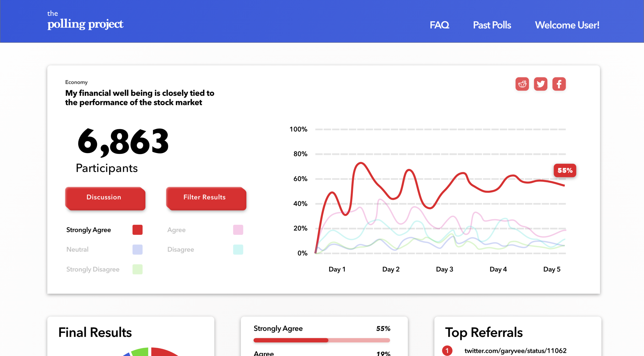
Task: Select the Agree legend label
Action: click(x=176, y=230)
